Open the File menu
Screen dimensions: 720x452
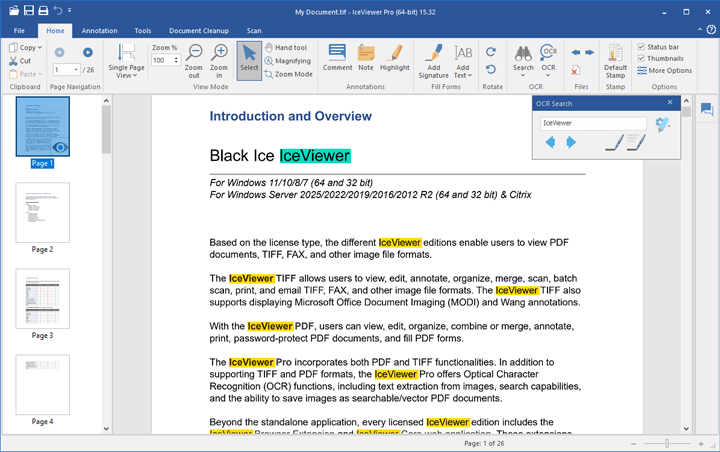pyautogui.click(x=19, y=31)
